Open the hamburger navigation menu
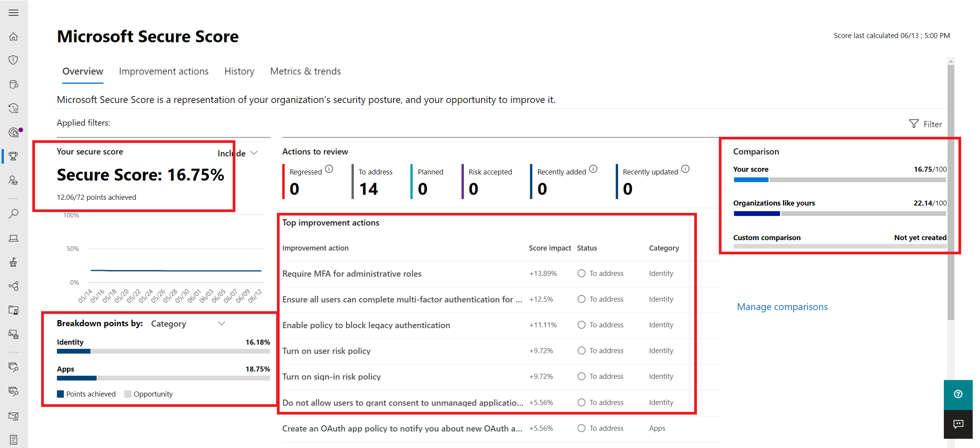Screen dimensions: 980x448 (14, 13)
